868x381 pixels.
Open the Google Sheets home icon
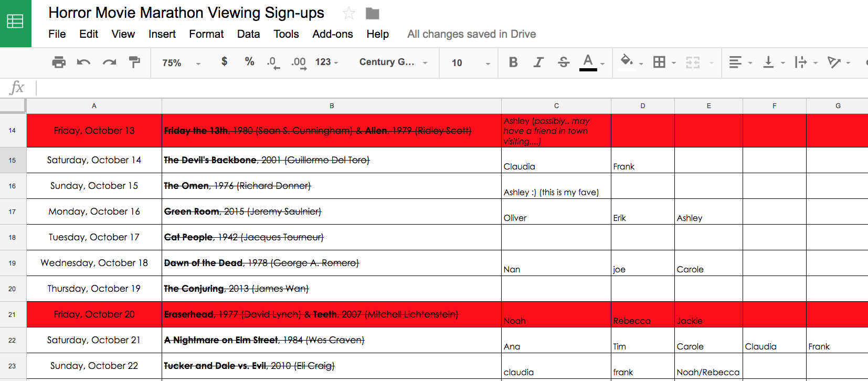[15, 22]
